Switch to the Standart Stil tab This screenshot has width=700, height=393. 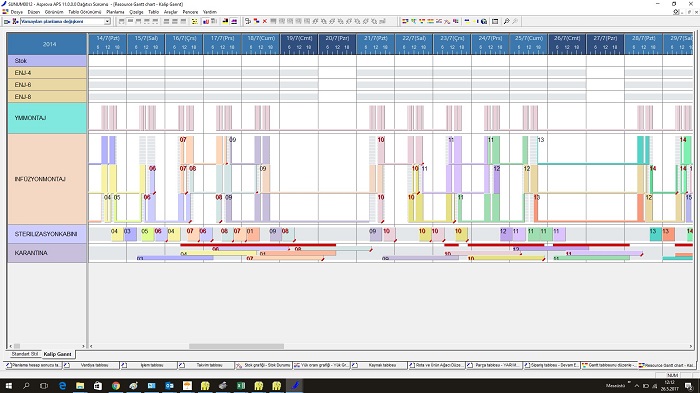pos(25,354)
